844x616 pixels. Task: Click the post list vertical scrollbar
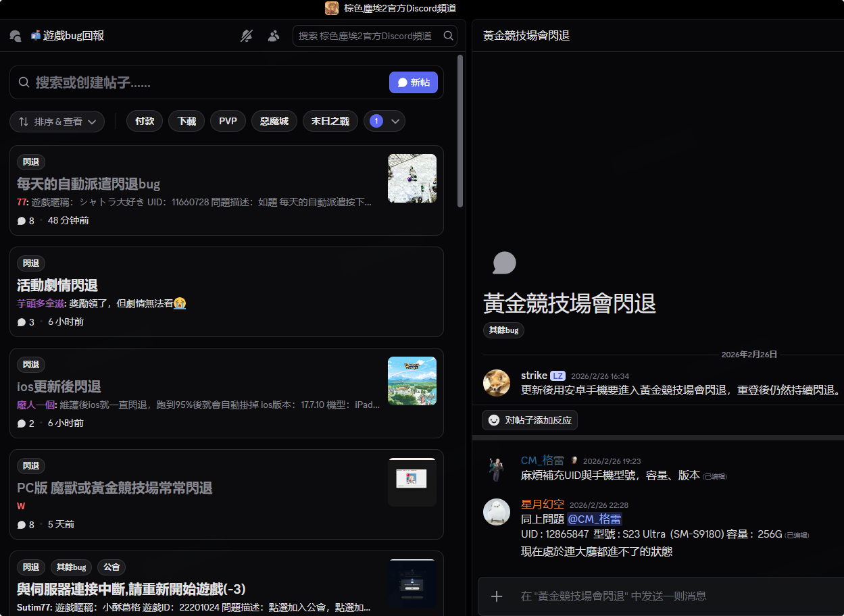pos(460,130)
